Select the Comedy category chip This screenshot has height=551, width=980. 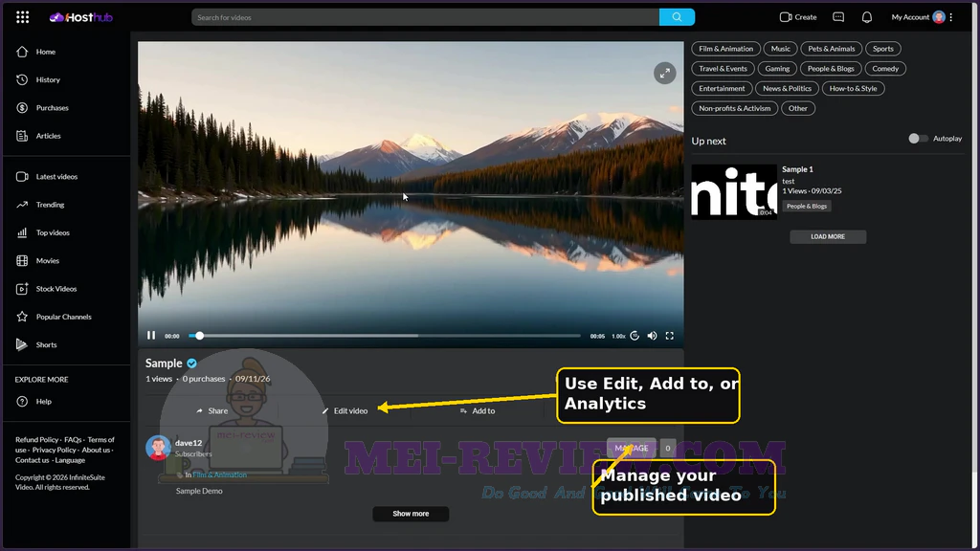(x=885, y=69)
